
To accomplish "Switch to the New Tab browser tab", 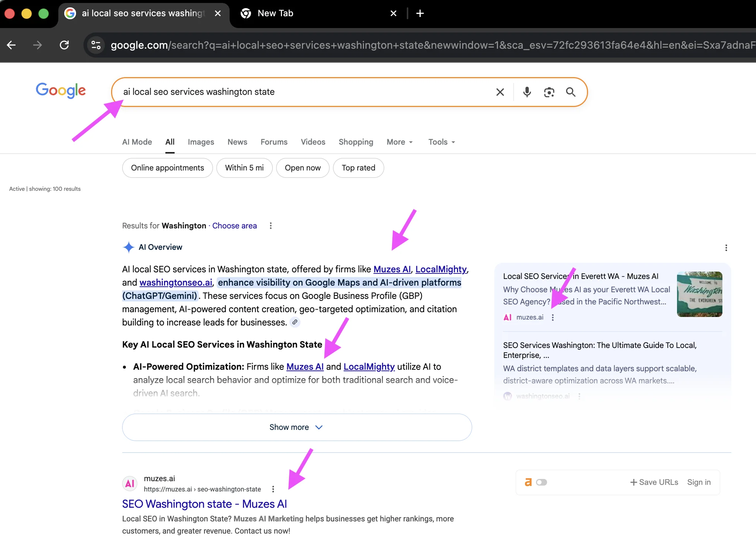I will point(275,14).
